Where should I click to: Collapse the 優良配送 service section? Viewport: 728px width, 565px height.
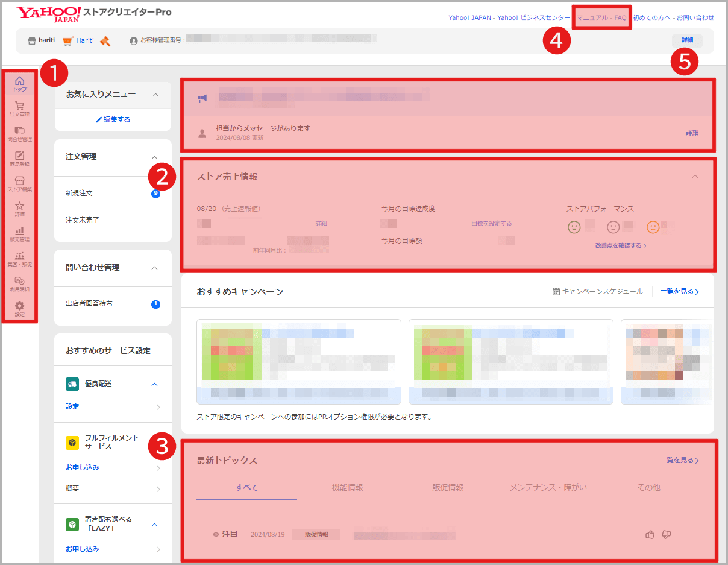tap(155, 384)
